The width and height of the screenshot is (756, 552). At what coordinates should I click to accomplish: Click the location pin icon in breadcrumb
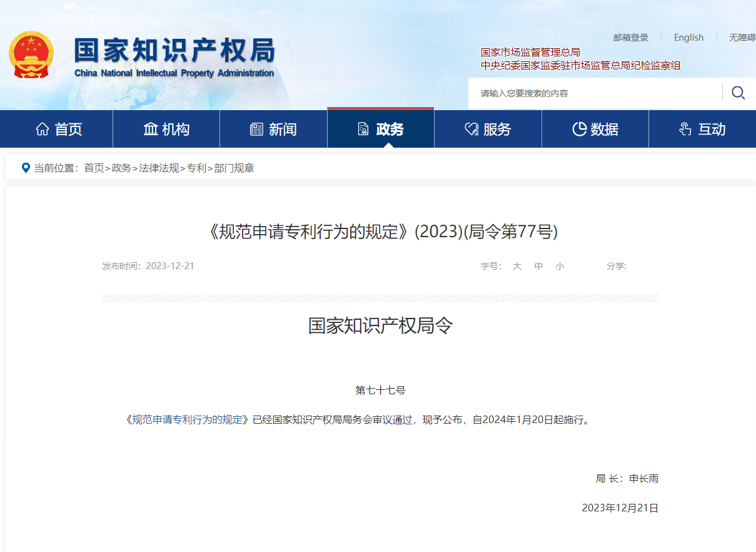[x=26, y=168]
